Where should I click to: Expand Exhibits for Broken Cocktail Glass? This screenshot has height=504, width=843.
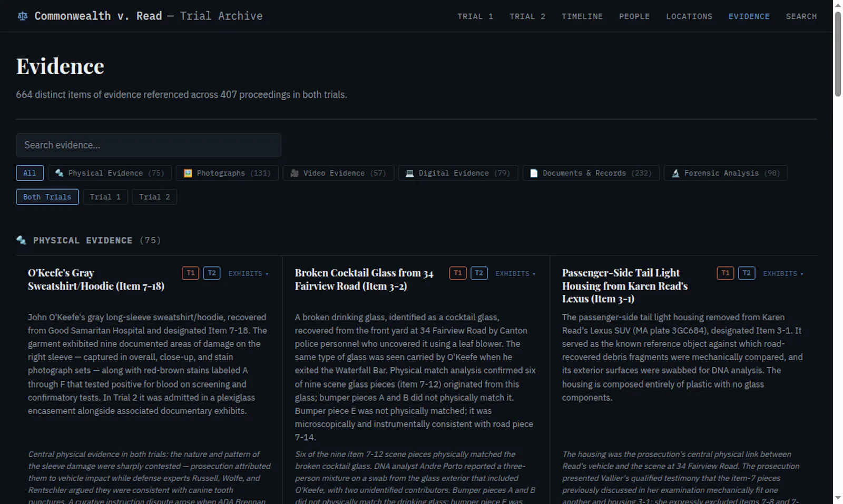[x=515, y=274]
